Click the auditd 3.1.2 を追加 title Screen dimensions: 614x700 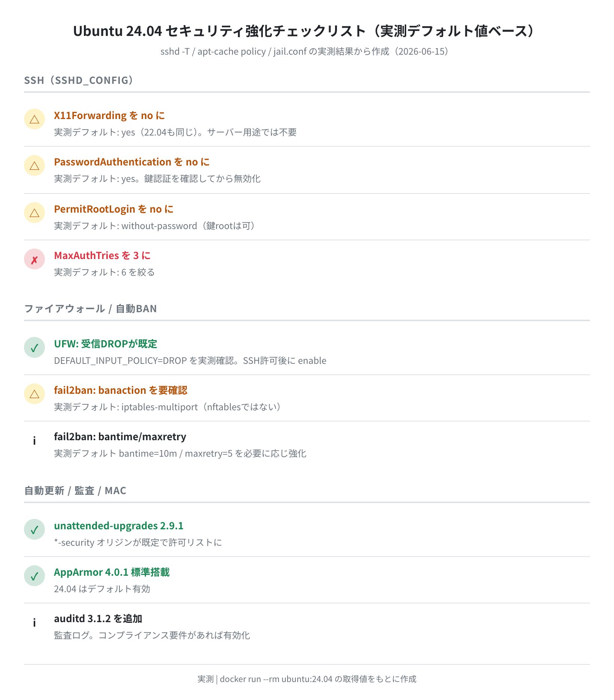98,618
